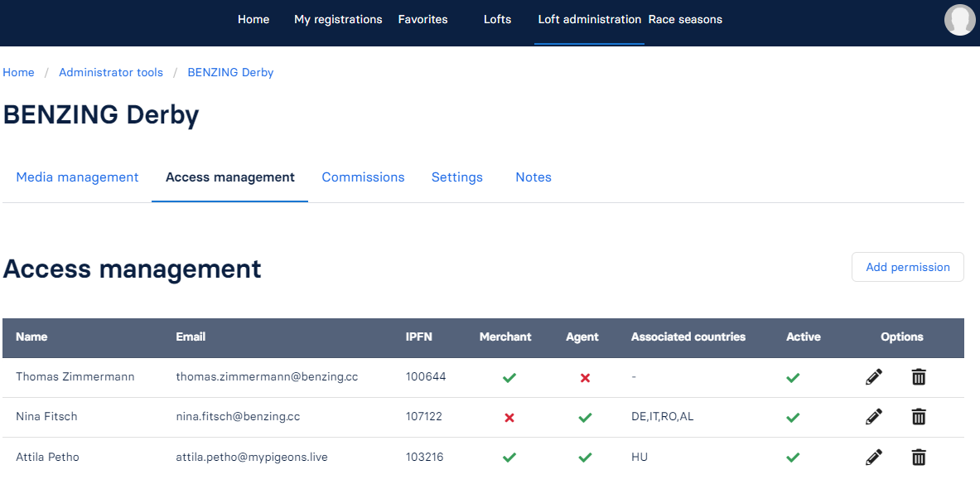Click the Name column header
Viewport: 980px width, 499px height.
(31, 337)
